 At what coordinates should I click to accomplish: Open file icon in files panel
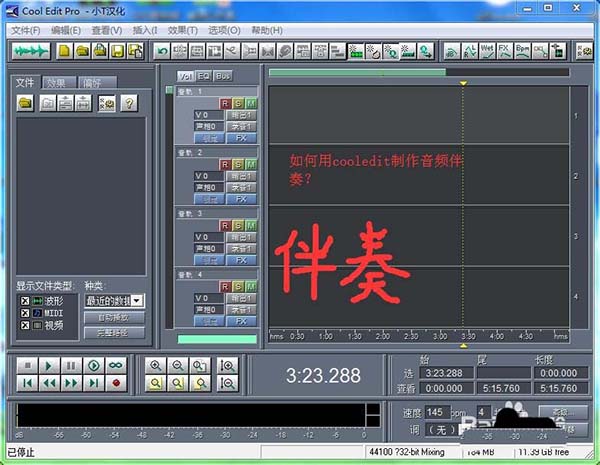tap(25, 103)
